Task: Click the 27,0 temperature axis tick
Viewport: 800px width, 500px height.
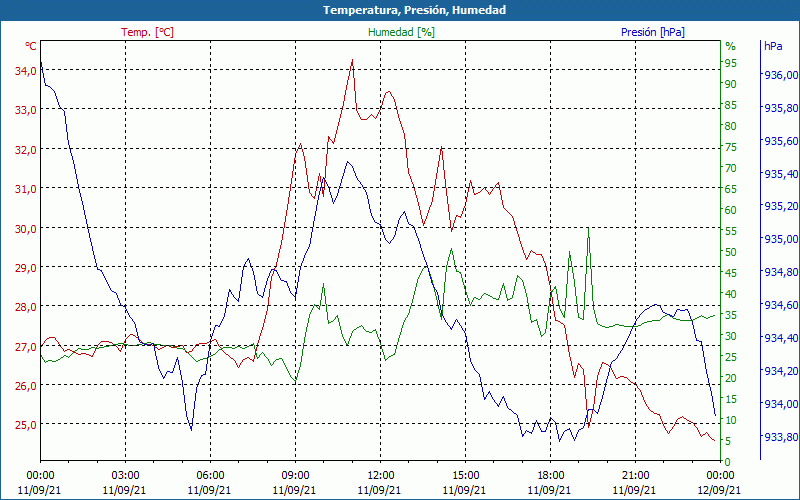Action: (x=26, y=347)
